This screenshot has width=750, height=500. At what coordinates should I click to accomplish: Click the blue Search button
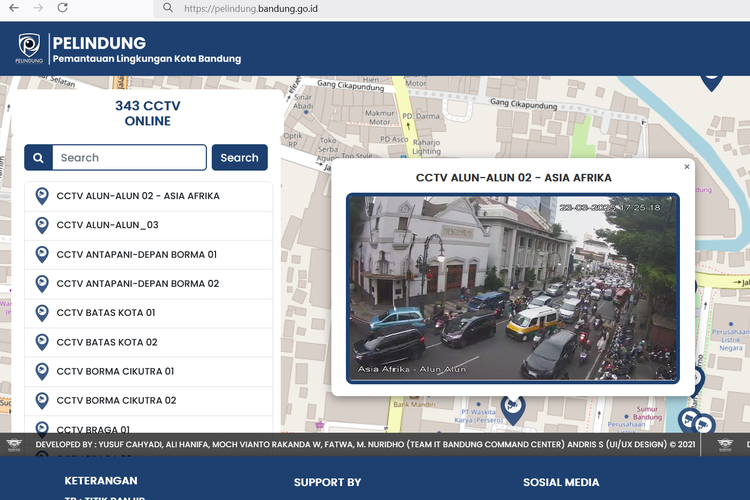(x=240, y=157)
